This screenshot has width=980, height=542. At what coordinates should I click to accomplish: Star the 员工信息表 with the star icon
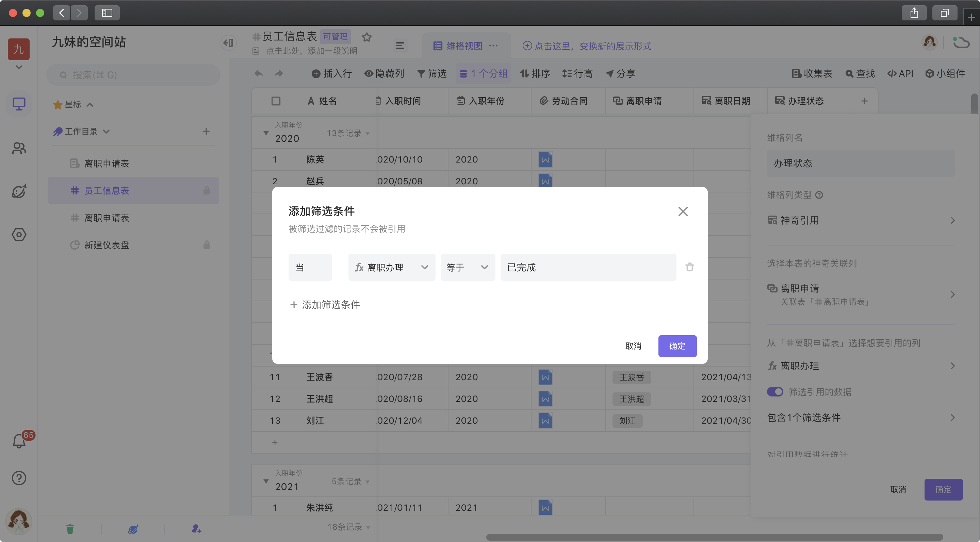(366, 37)
